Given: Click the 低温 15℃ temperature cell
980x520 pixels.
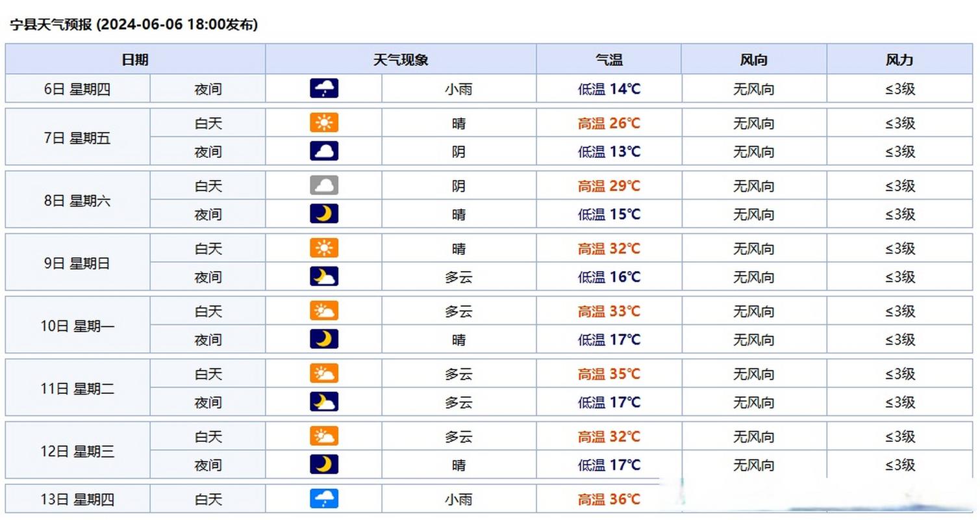Looking at the screenshot, I should [609, 214].
